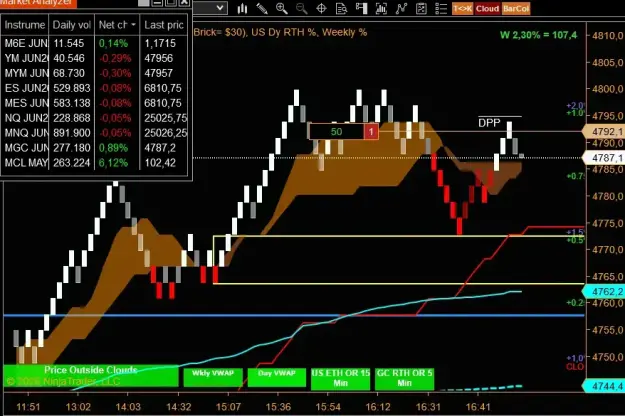Screen dimensions: 625x416
Task: Open the data box search icon
Action: coord(341,8)
